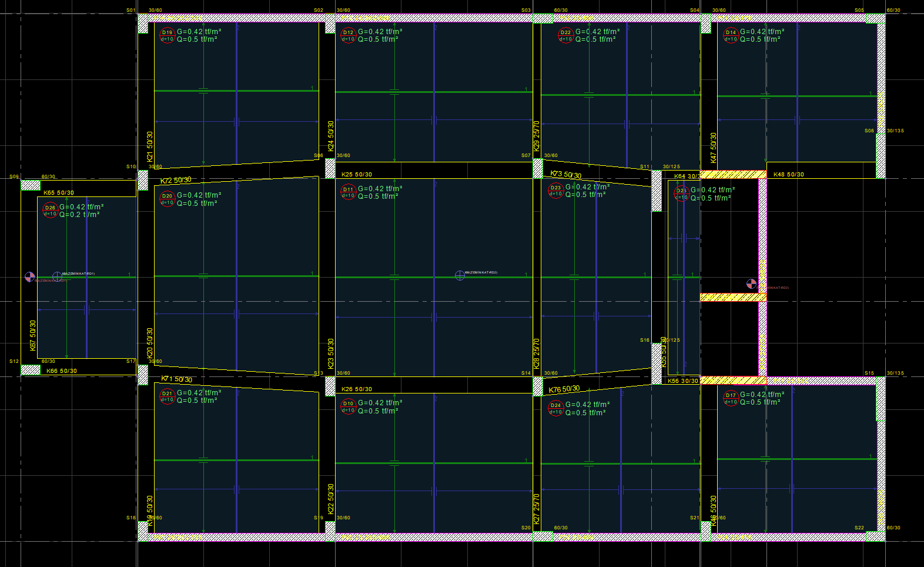Screen dimensions: 924x567
Task: Select the D24 slab tag circle
Action: point(555,408)
